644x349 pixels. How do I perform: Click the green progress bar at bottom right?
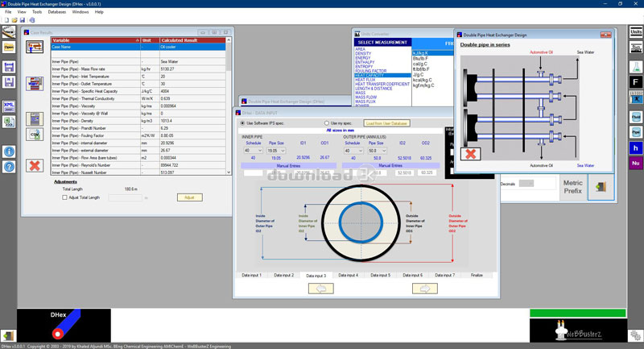tap(577, 314)
